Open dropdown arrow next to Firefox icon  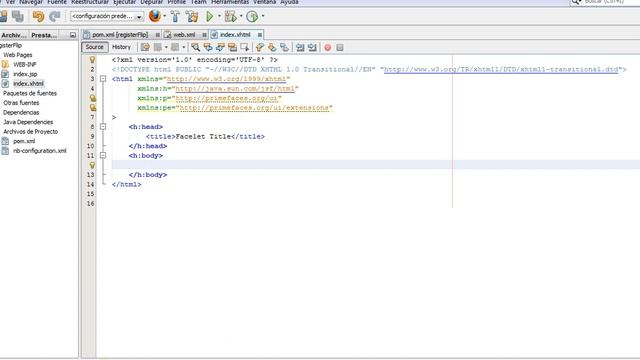[164, 16]
